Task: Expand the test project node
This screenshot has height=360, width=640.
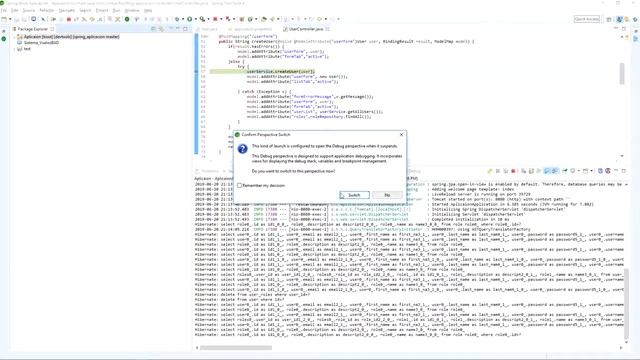Action: point(15,49)
